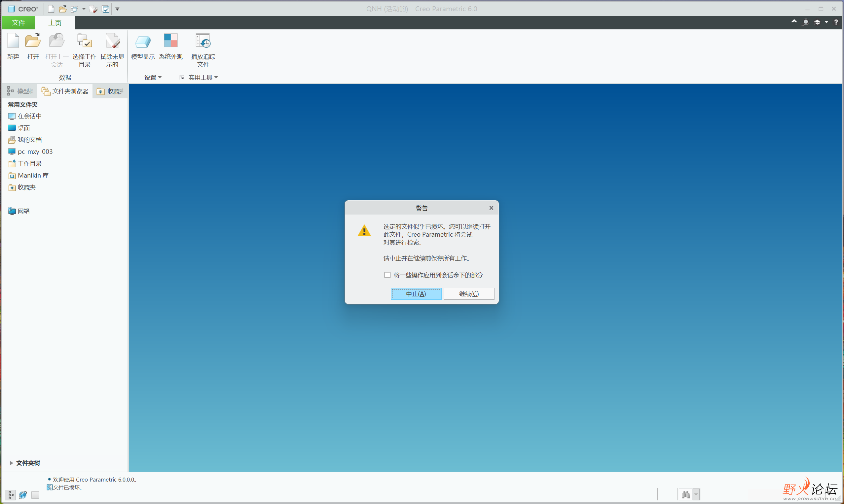
Task: Select Working Directory in common folders
Action: coord(30,164)
